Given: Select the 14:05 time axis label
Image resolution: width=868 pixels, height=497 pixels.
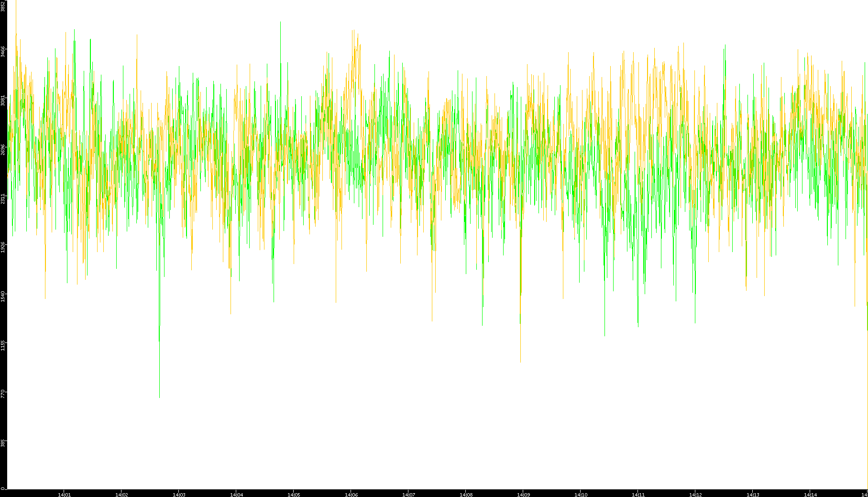Looking at the screenshot, I should [x=294, y=494].
